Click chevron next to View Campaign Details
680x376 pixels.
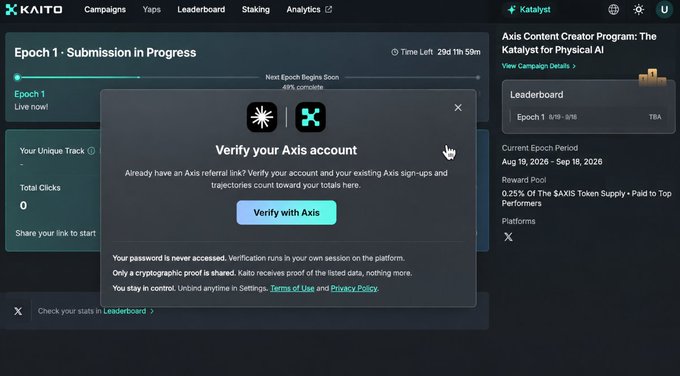click(x=574, y=66)
